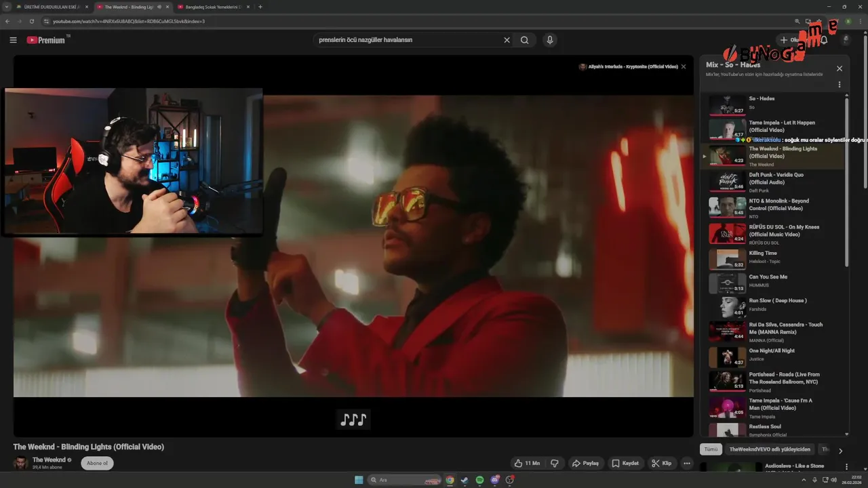
Task: Play Killing Time from the playlist
Action: point(772,259)
